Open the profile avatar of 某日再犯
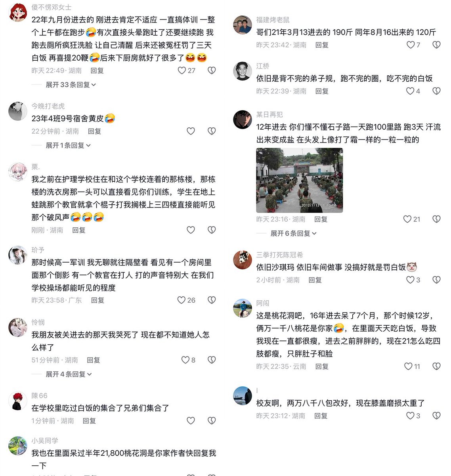 243,120
